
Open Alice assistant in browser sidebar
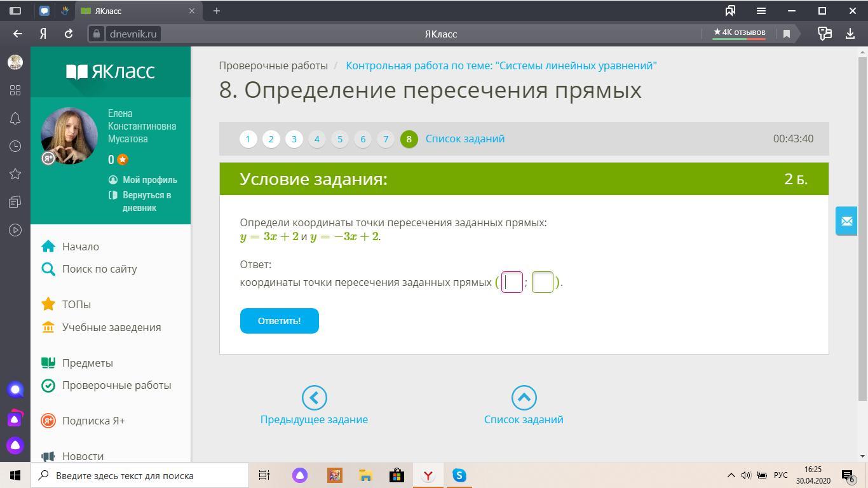[15, 445]
